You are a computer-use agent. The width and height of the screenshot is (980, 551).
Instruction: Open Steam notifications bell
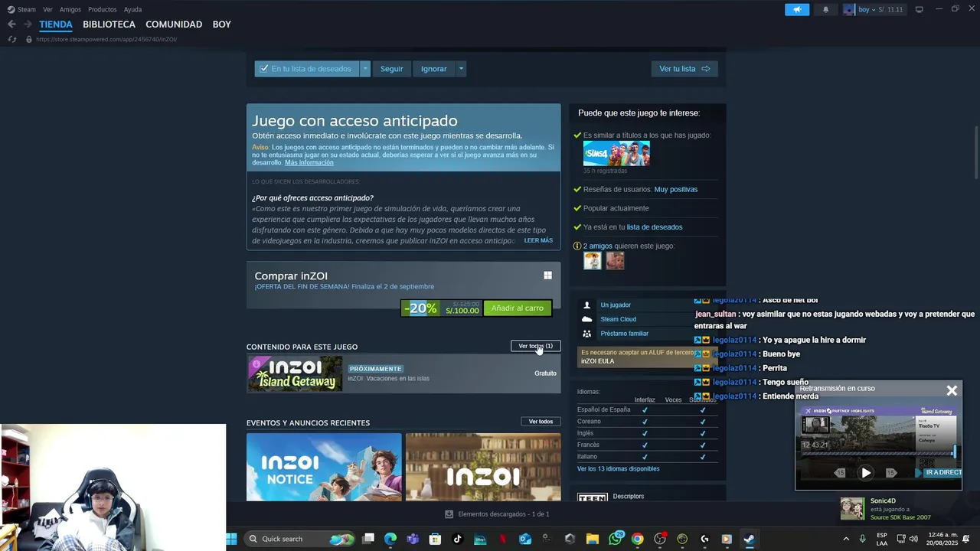(825, 10)
